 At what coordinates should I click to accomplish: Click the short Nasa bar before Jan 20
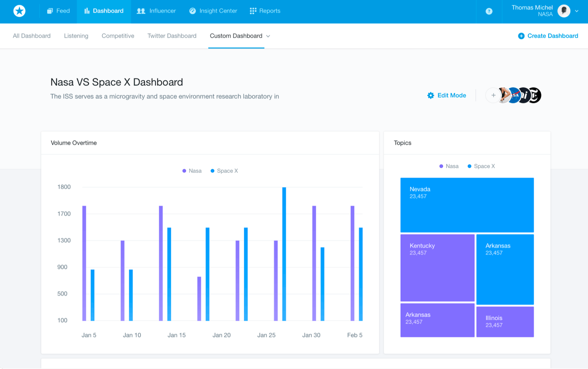pyautogui.click(x=199, y=299)
